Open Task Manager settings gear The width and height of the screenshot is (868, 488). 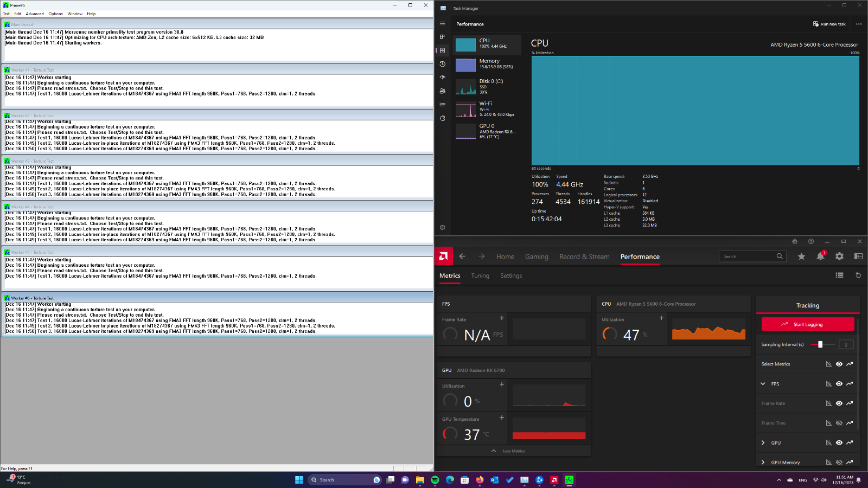pyautogui.click(x=443, y=228)
